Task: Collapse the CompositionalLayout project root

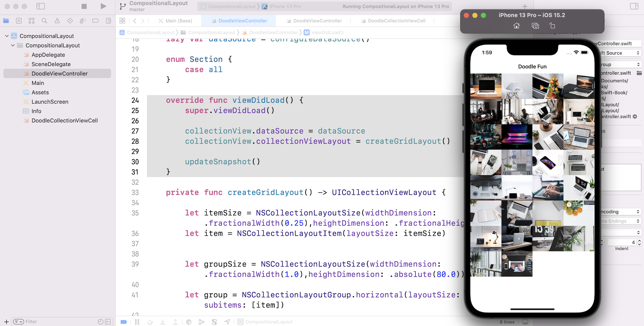Action: [x=7, y=36]
